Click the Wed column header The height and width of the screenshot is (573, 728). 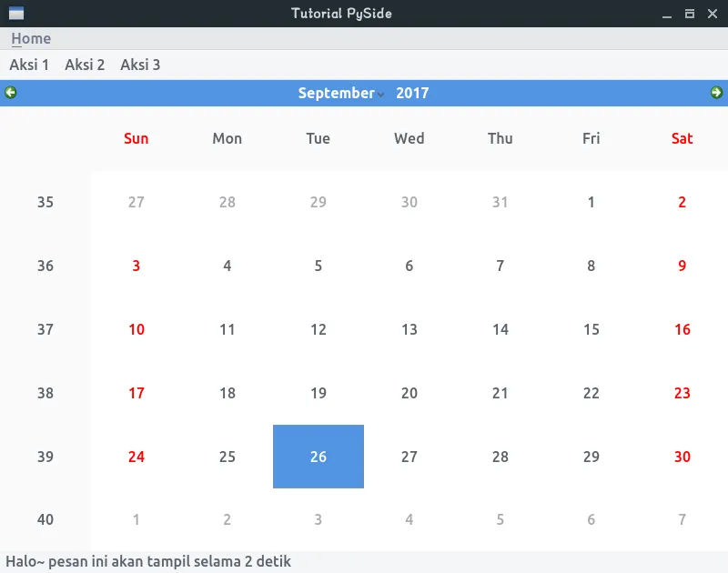tap(409, 138)
